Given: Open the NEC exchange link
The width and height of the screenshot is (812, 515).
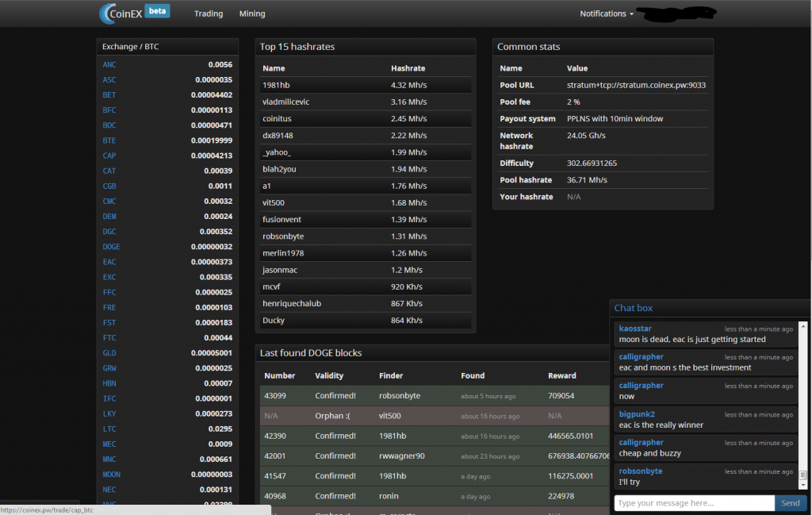Looking at the screenshot, I should tap(109, 490).
